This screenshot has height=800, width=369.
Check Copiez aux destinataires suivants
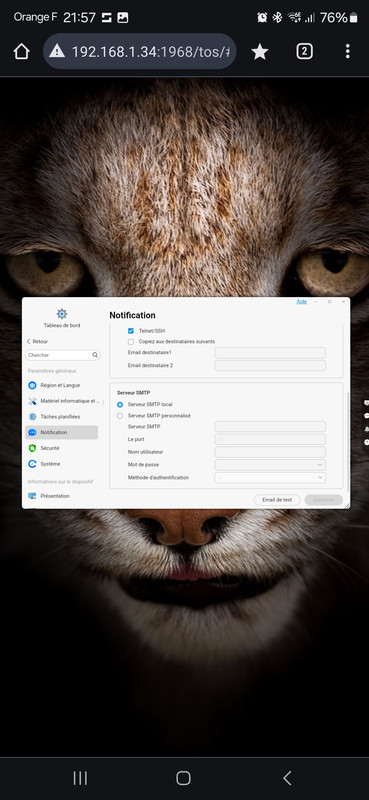tap(131, 341)
